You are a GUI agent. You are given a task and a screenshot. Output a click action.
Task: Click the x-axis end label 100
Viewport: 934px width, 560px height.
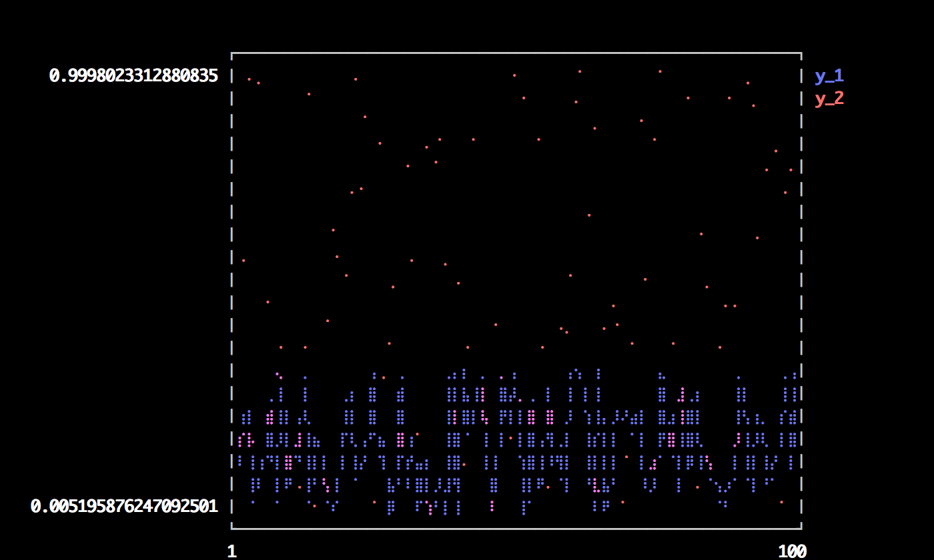792,551
